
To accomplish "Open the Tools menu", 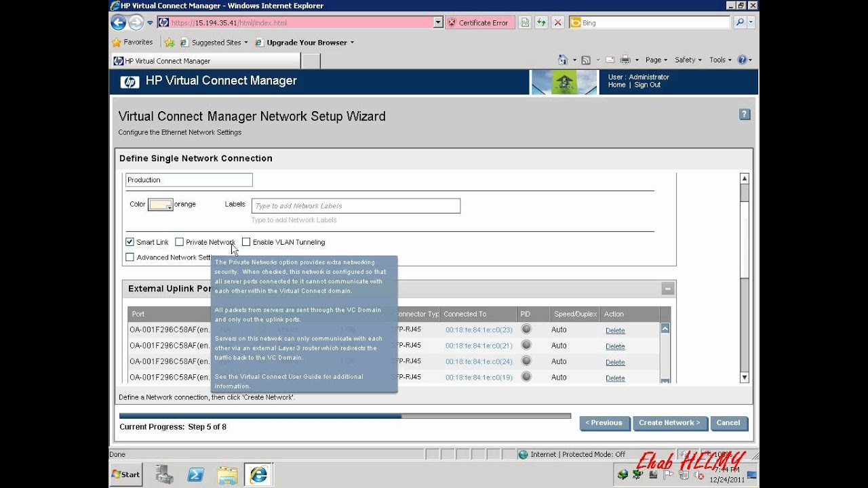I will [x=721, y=60].
